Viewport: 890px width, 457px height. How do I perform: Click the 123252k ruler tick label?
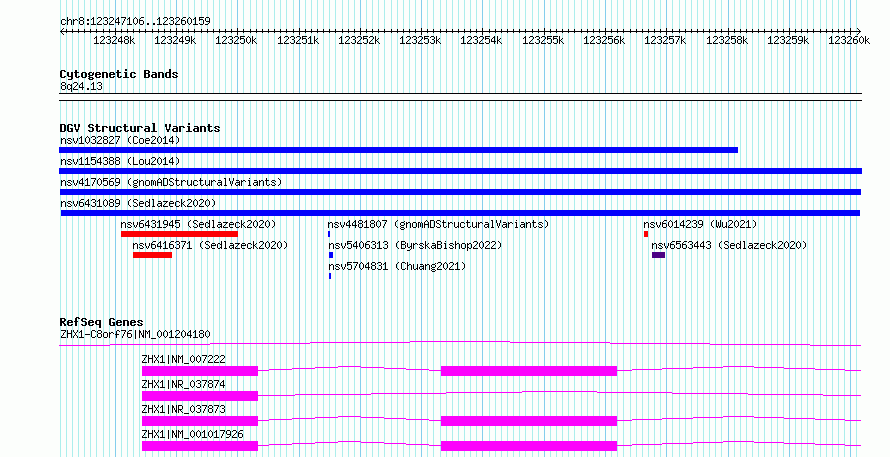359,40
